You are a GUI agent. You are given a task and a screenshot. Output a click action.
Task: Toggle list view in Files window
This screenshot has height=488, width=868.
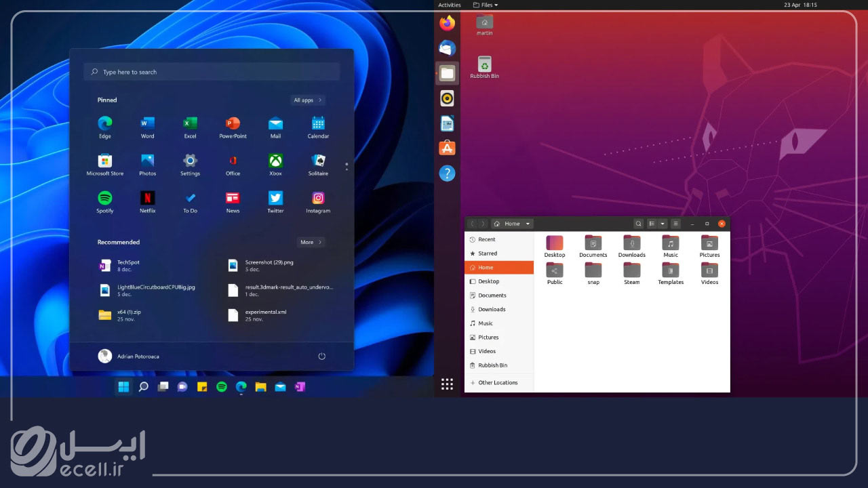point(652,224)
